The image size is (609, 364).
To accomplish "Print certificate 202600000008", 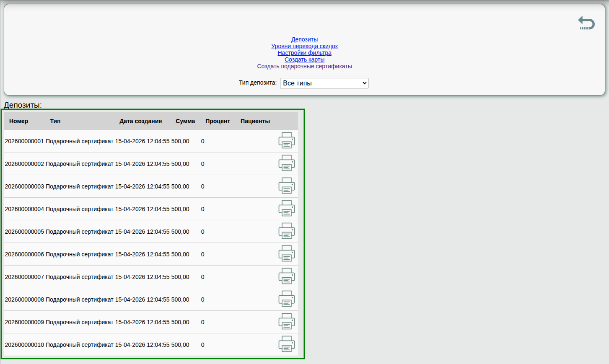I will tap(287, 299).
